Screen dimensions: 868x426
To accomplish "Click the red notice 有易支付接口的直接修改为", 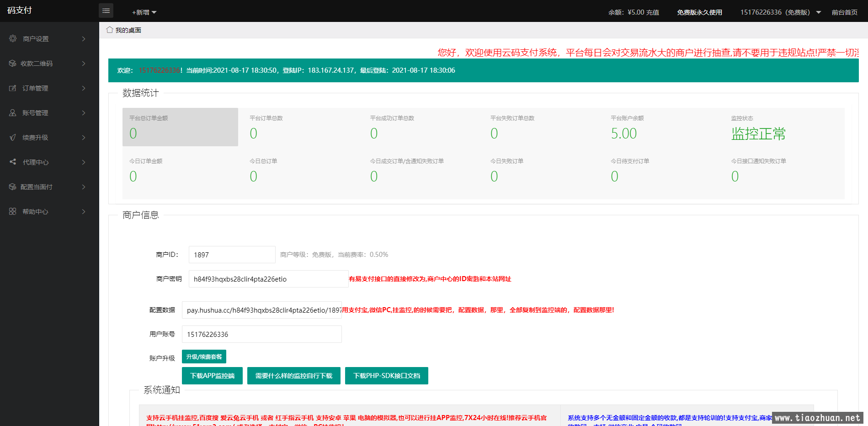I will click(430, 279).
